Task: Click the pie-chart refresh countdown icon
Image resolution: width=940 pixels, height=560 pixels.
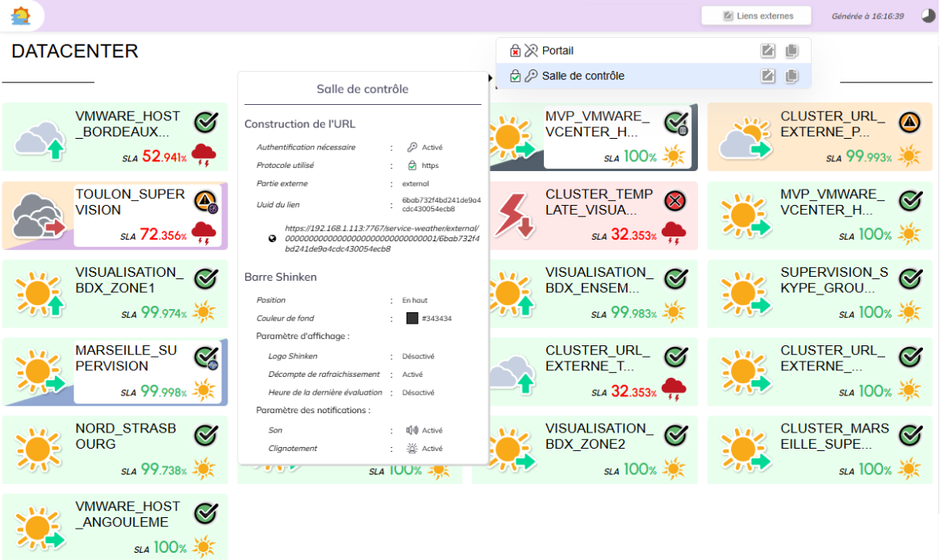Action: [x=928, y=15]
